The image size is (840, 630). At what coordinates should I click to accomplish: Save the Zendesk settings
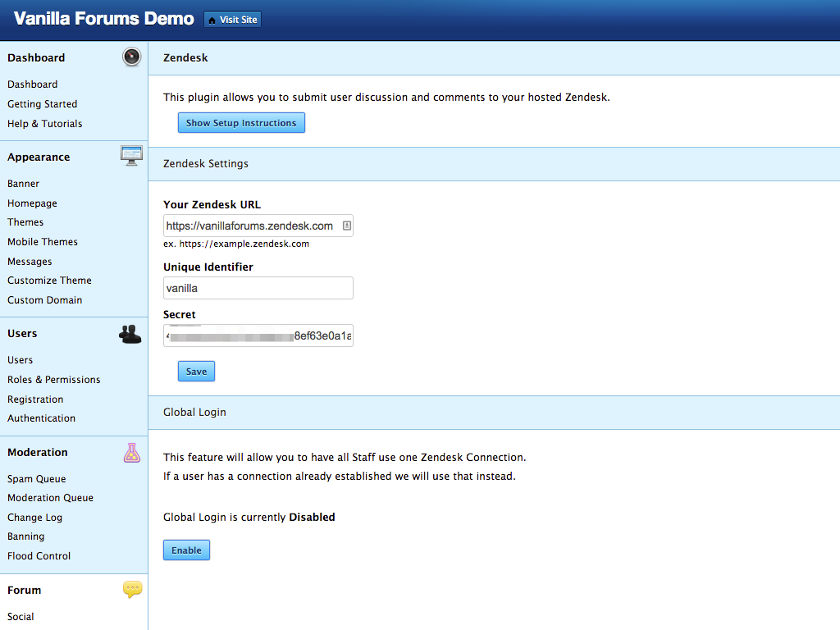click(196, 372)
